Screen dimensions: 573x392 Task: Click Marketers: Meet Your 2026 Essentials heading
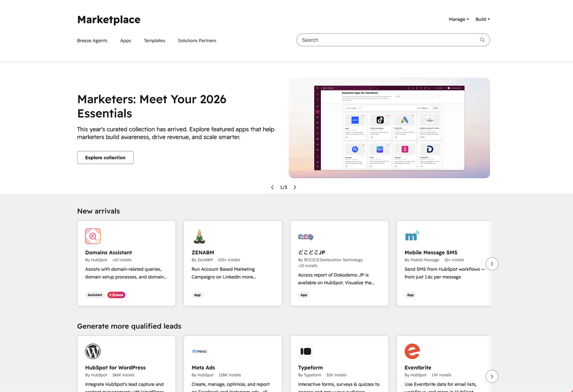[152, 106]
